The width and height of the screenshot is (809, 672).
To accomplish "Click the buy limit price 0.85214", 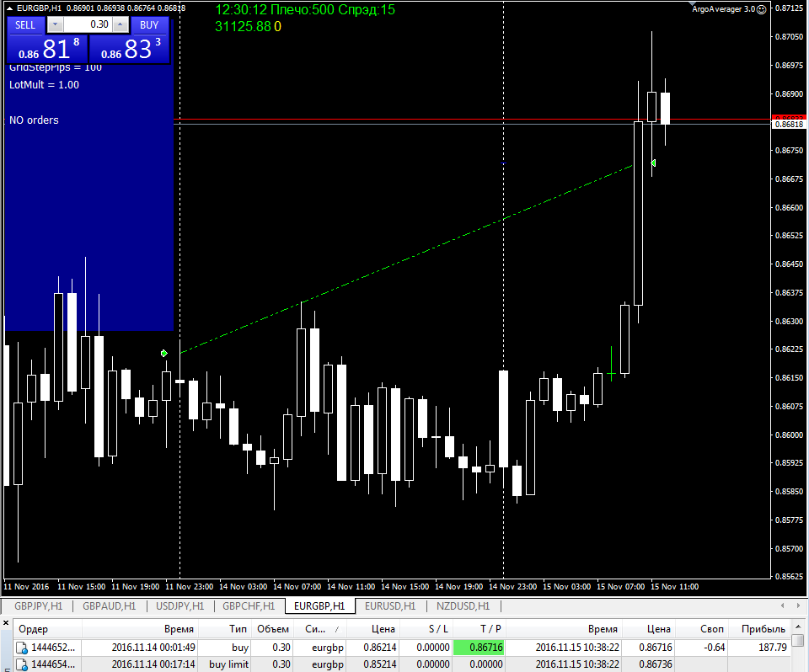I will tap(380, 664).
